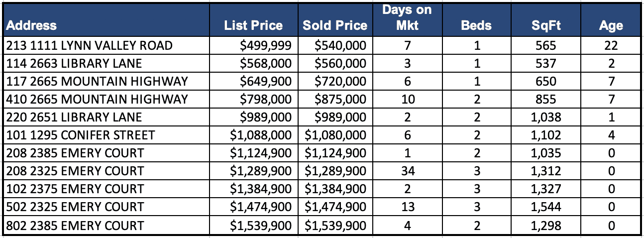Select the $1,080,000 sold price cell
This screenshot has width=644, height=238.
pos(335,135)
